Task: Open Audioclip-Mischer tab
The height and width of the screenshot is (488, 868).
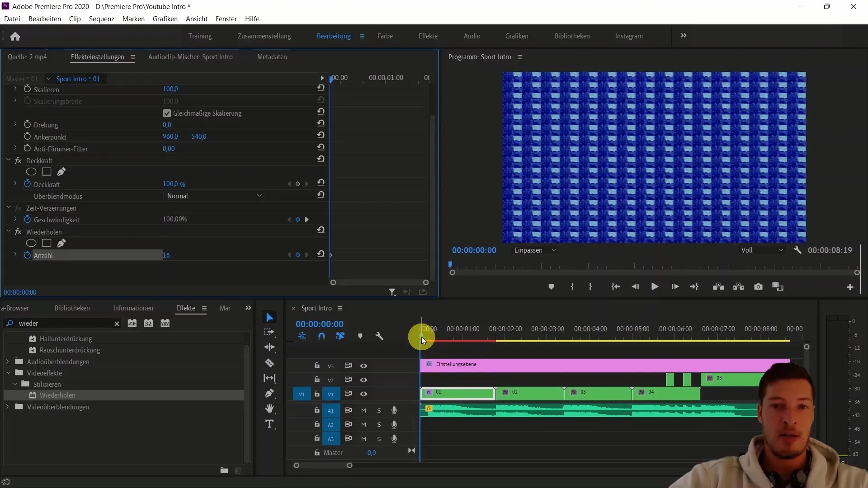Action: click(x=190, y=57)
